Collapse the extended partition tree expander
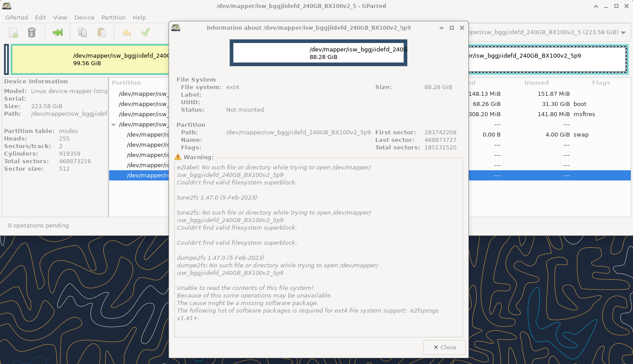The width and height of the screenshot is (633, 364). point(114,125)
